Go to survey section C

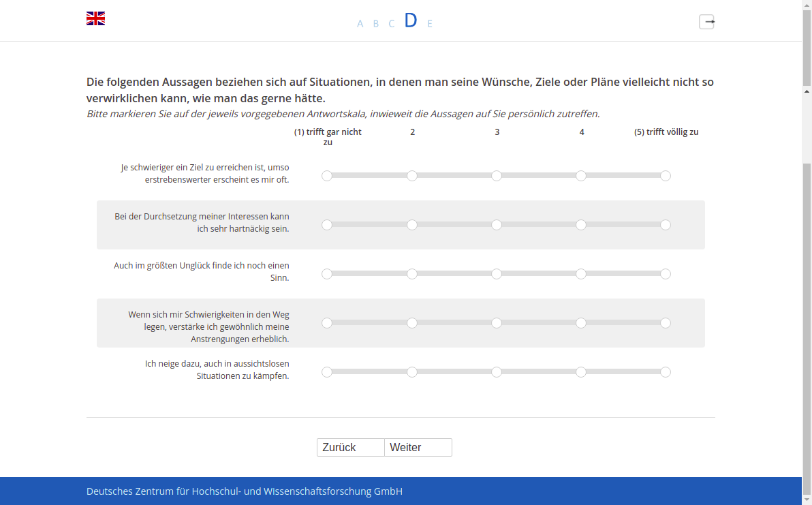(392, 24)
